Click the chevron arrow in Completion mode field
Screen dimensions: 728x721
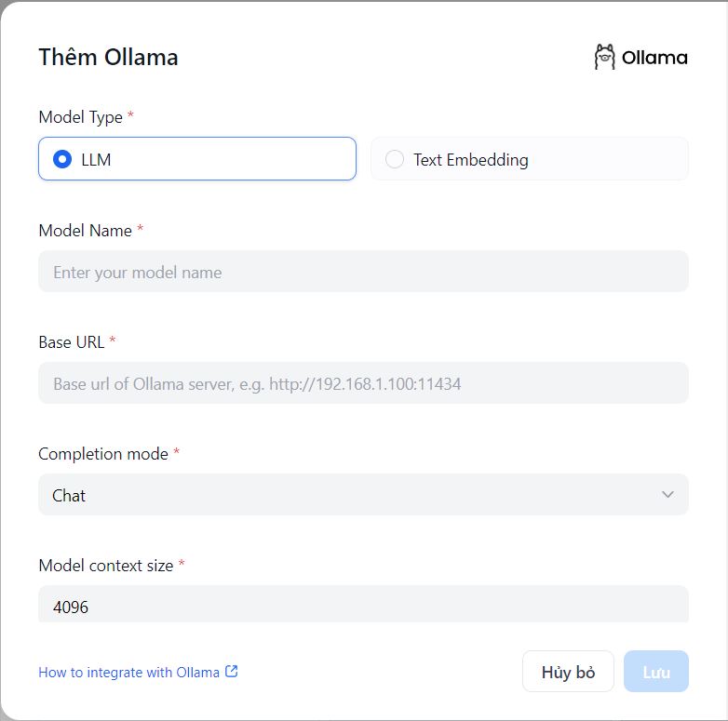(667, 495)
